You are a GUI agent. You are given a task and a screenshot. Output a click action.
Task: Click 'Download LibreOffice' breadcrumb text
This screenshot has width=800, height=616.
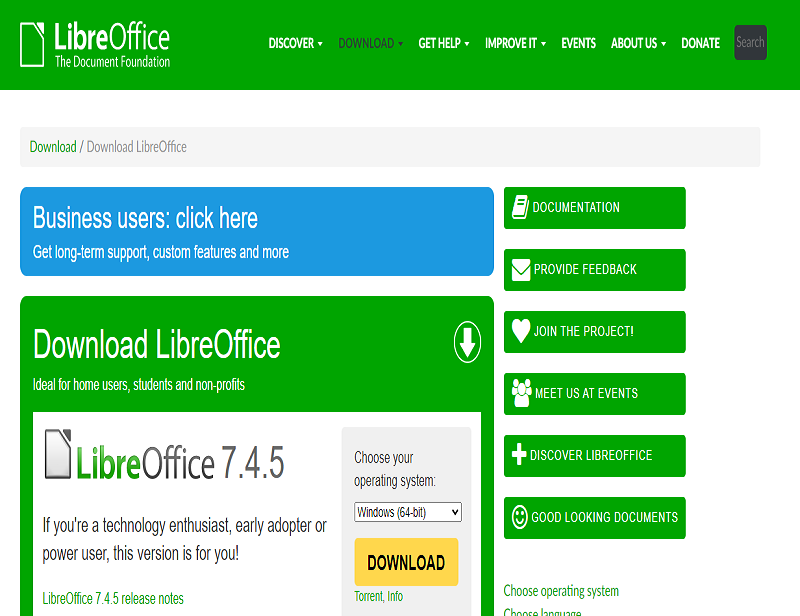[137, 147]
